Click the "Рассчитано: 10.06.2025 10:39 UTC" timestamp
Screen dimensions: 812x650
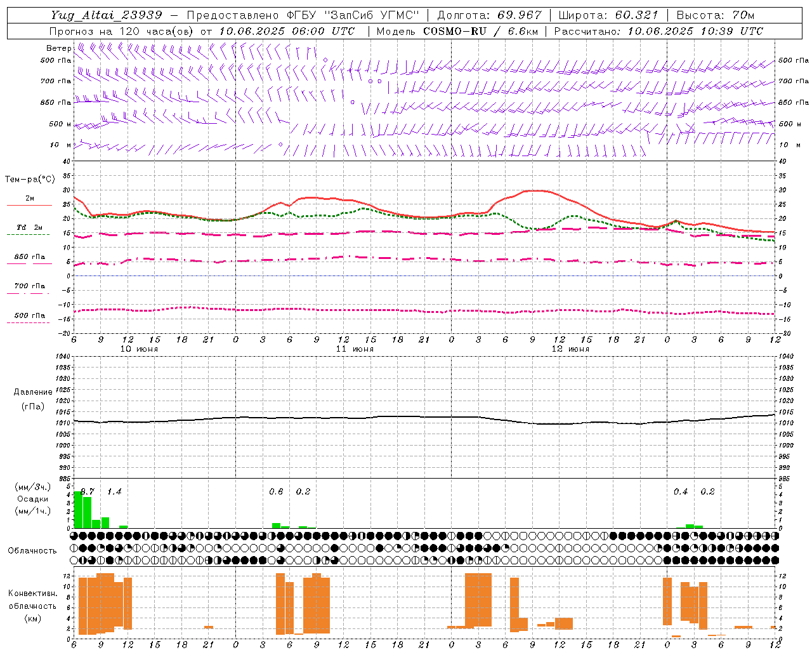[658, 31]
